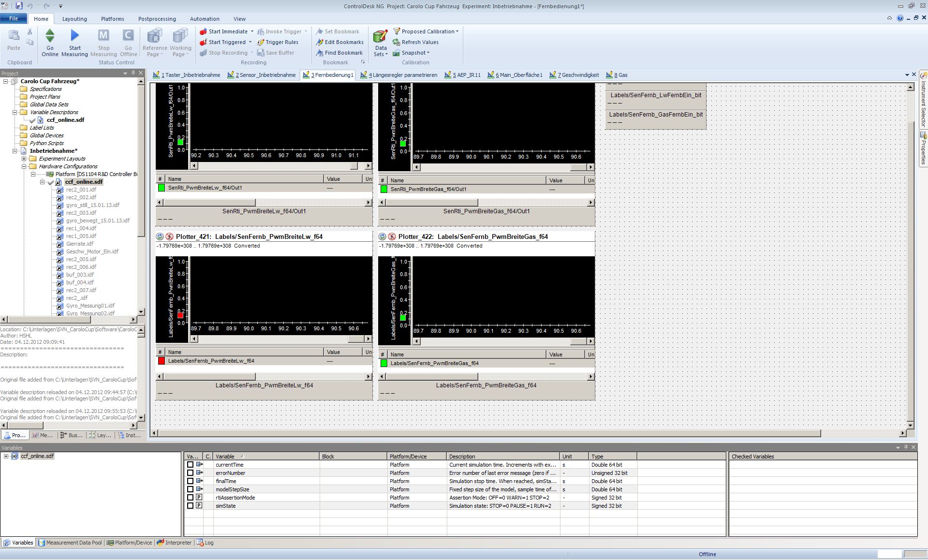The image size is (928, 560).
Task: Switch to the Layouting ribbon tab
Action: [74, 19]
